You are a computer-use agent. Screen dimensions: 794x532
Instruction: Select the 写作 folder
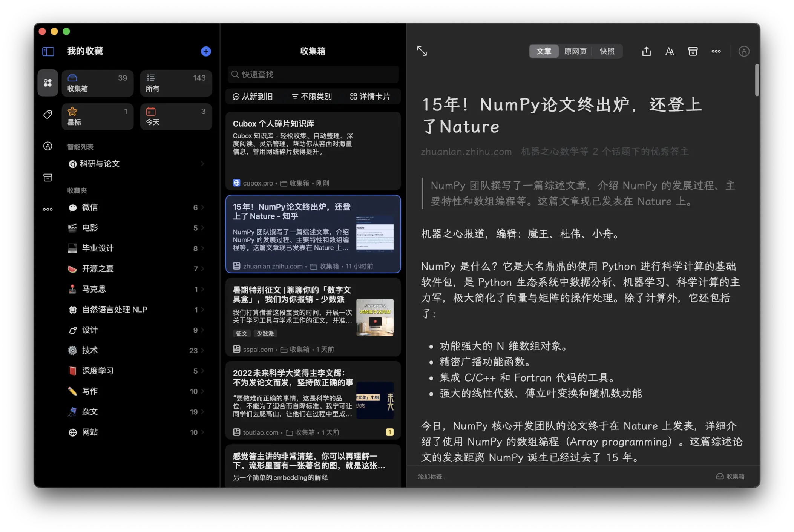click(x=136, y=391)
